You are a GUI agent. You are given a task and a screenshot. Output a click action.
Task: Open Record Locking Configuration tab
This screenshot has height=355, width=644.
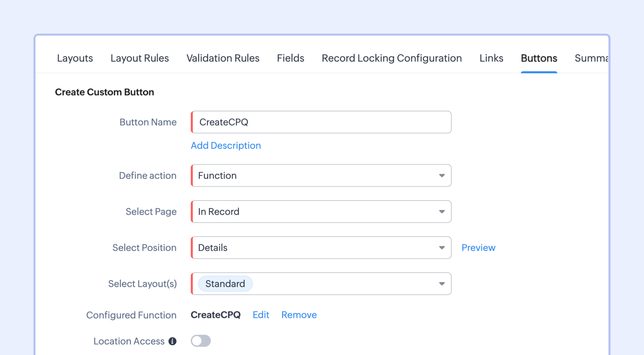(x=392, y=58)
